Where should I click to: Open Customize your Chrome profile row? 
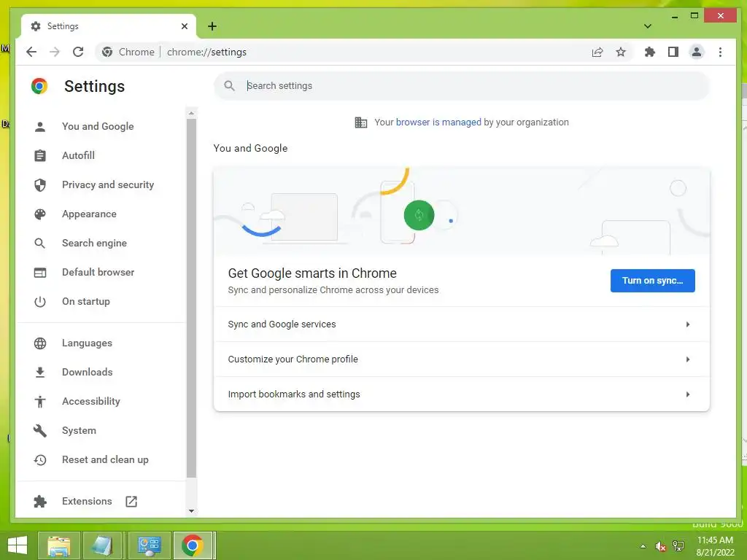[x=461, y=359]
